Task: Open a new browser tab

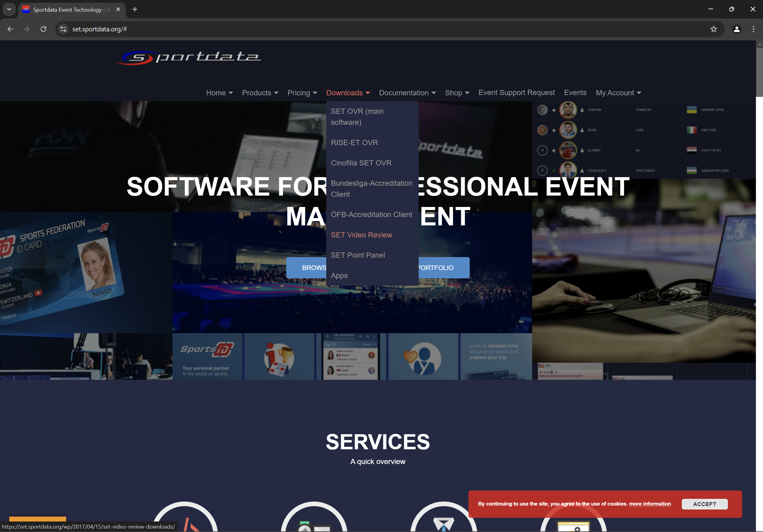Action: tap(135, 9)
